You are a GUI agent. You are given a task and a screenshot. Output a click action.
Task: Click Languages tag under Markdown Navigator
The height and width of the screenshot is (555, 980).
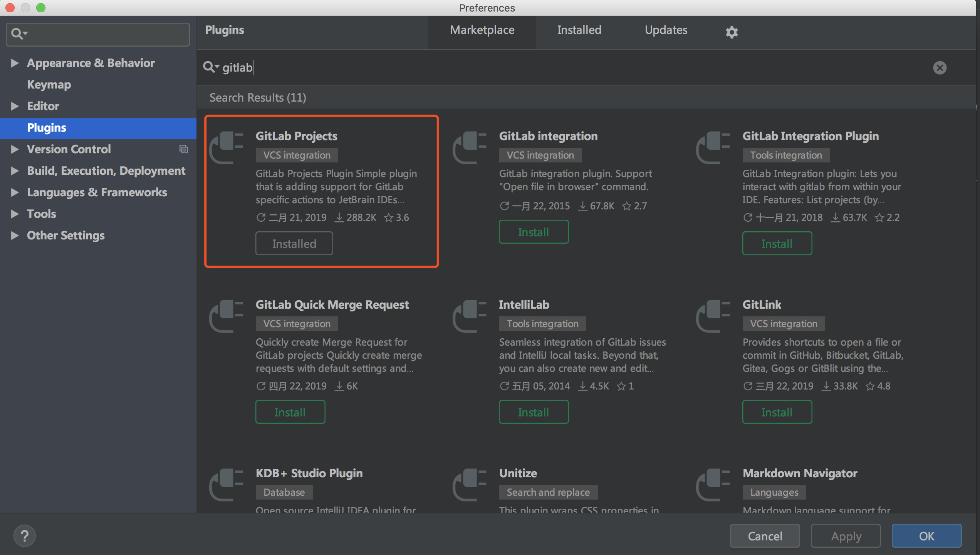[x=774, y=492]
